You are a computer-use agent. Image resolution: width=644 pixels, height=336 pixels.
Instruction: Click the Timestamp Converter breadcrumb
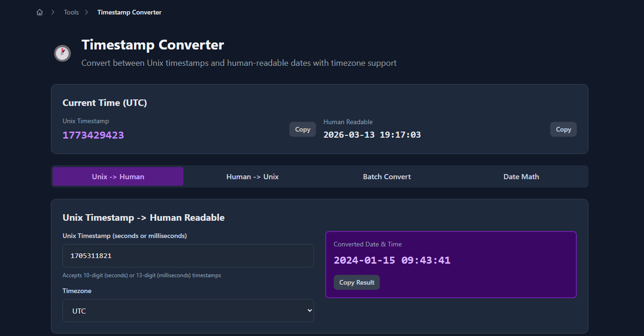[129, 13]
